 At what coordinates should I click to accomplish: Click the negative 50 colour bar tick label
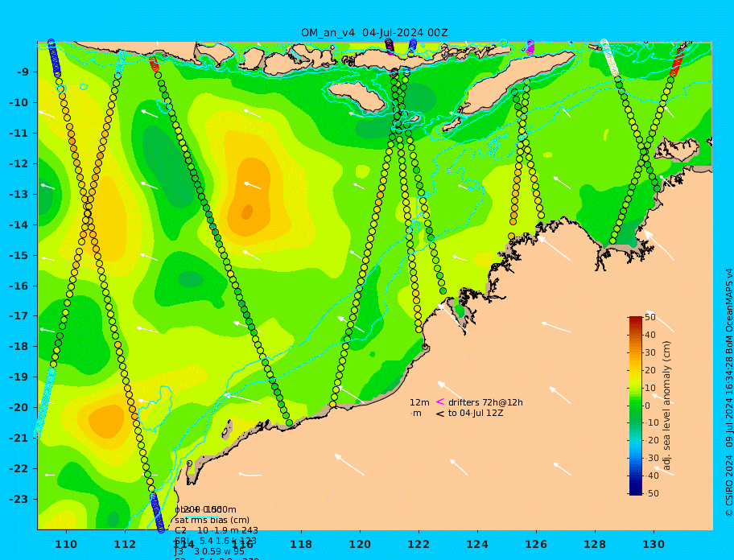[x=650, y=493]
